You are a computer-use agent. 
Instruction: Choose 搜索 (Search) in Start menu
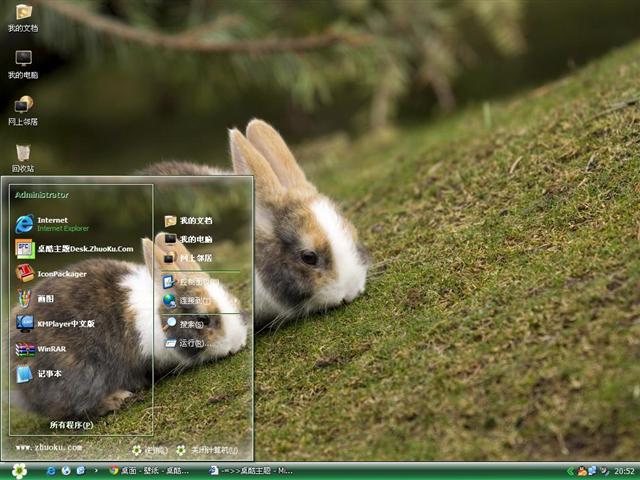pyautogui.click(x=191, y=324)
